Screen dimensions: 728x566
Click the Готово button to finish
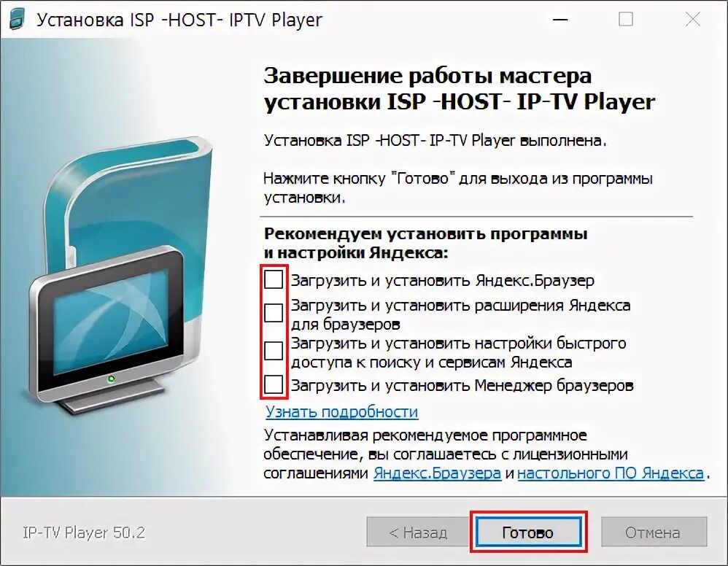pos(528,532)
